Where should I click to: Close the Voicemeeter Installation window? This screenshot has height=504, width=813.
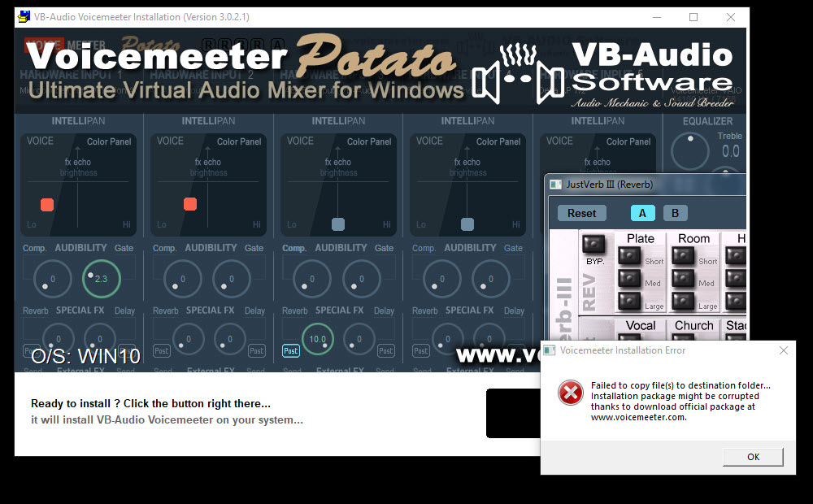731,17
